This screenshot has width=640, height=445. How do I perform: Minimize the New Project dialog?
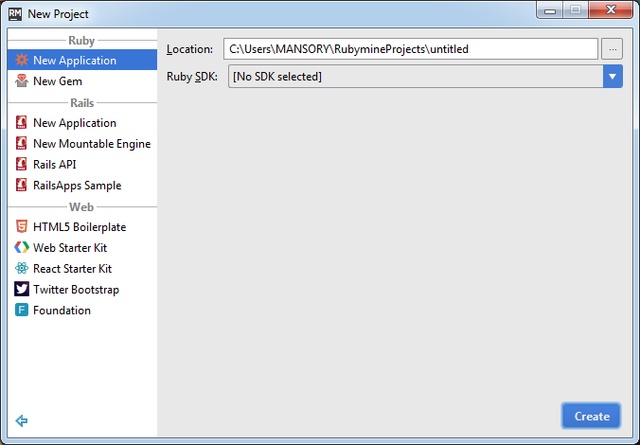coord(550,10)
